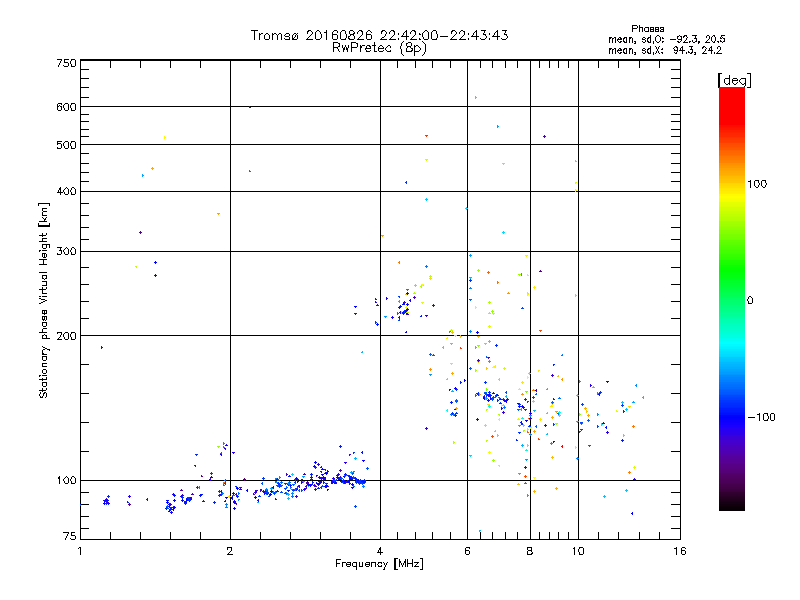Click the x-axis '8' MHz frequency label

tap(530, 551)
